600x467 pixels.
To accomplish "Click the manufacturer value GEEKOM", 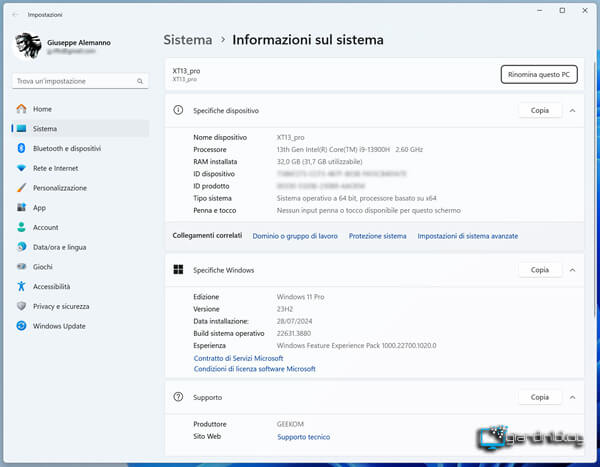I will (290, 424).
